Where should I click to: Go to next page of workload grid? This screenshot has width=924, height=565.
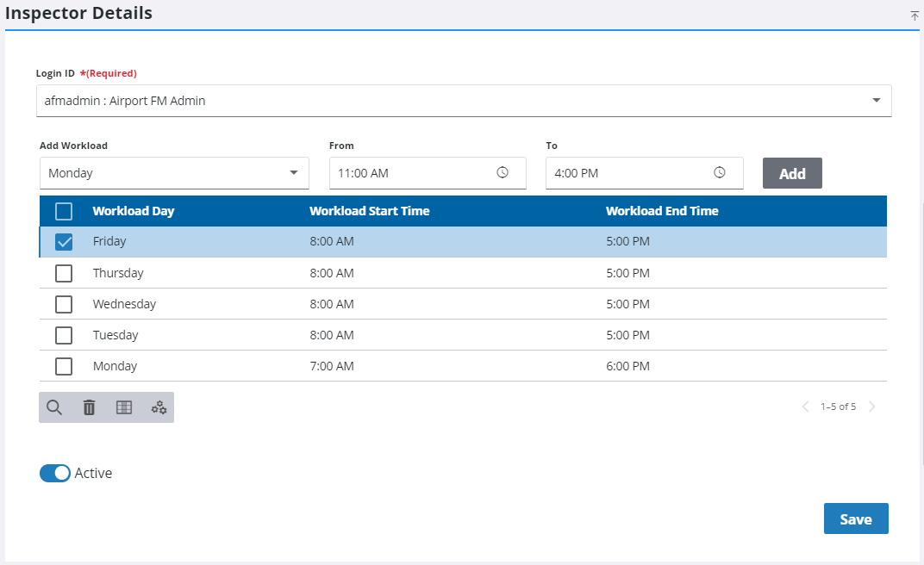click(872, 407)
